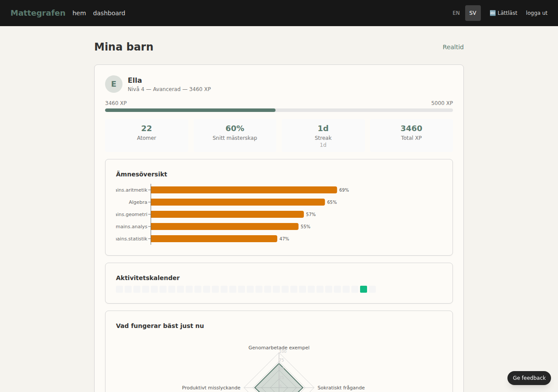Click logga ut to sign out
Screen dimensions: 558x392
(537, 13)
